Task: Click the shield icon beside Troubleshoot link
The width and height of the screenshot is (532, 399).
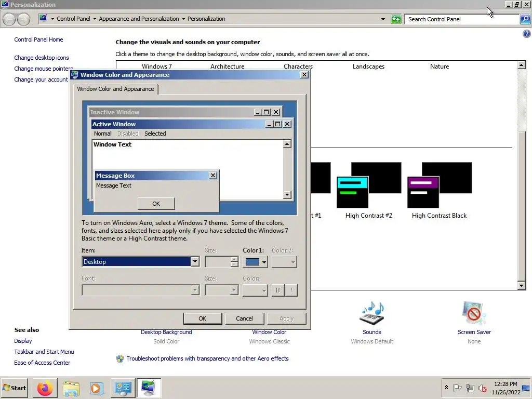Action: click(x=120, y=358)
